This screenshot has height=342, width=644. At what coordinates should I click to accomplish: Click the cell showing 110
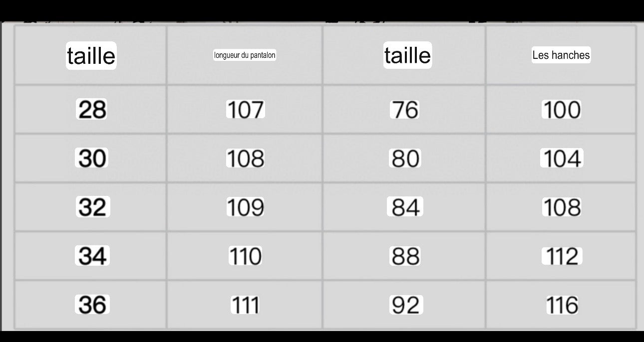click(x=245, y=256)
